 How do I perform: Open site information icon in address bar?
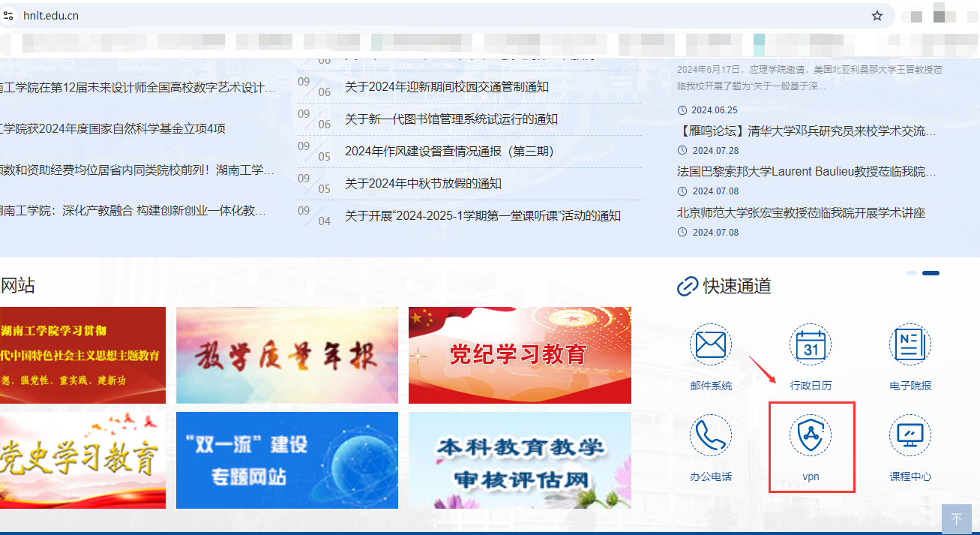click(9, 16)
